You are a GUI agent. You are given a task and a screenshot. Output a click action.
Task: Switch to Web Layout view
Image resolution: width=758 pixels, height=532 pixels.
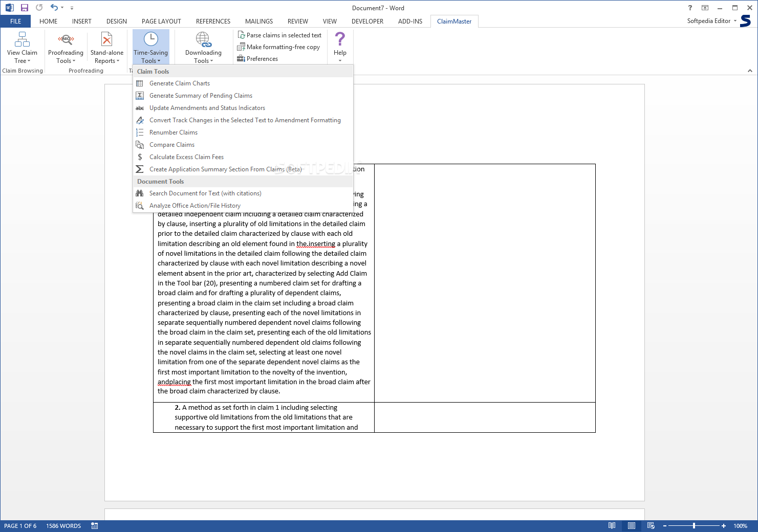[x=651, y=526]
